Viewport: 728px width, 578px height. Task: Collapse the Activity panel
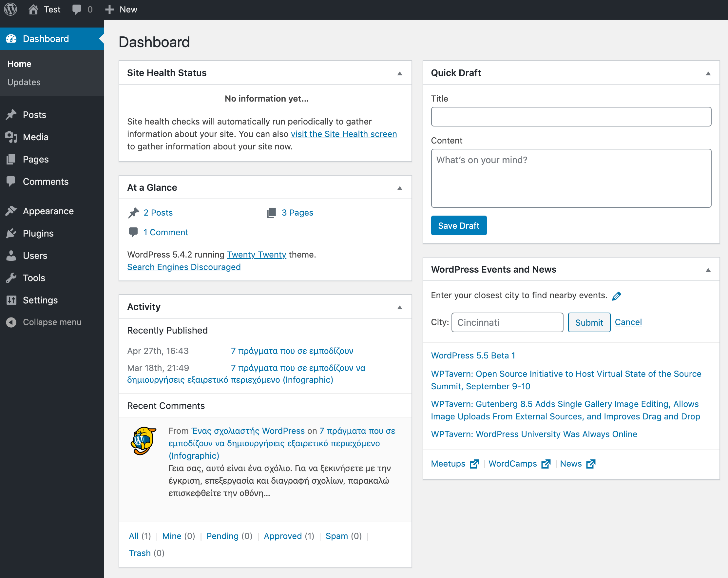coord(400,307)
